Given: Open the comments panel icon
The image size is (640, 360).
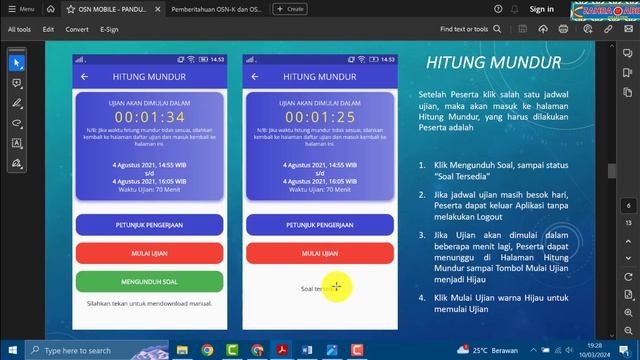Looking at the screenshot, I should click(x=628, y=53).
